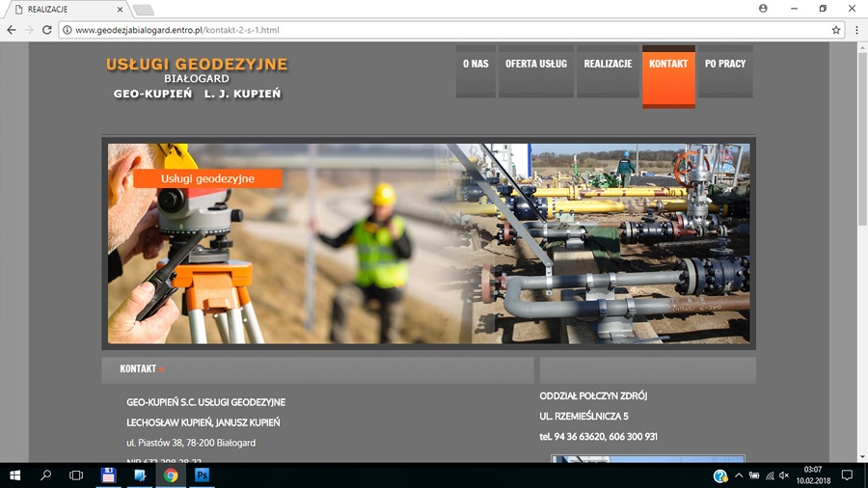868x488 pixels.
Task: Go to the OFERTA USŁUG page
Action: coord(536,64)
